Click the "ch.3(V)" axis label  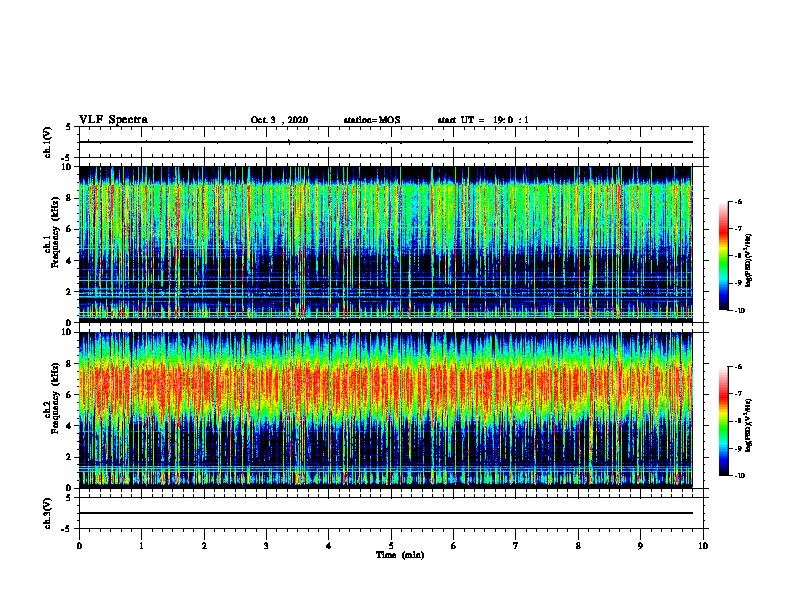[x=47, y=513]
